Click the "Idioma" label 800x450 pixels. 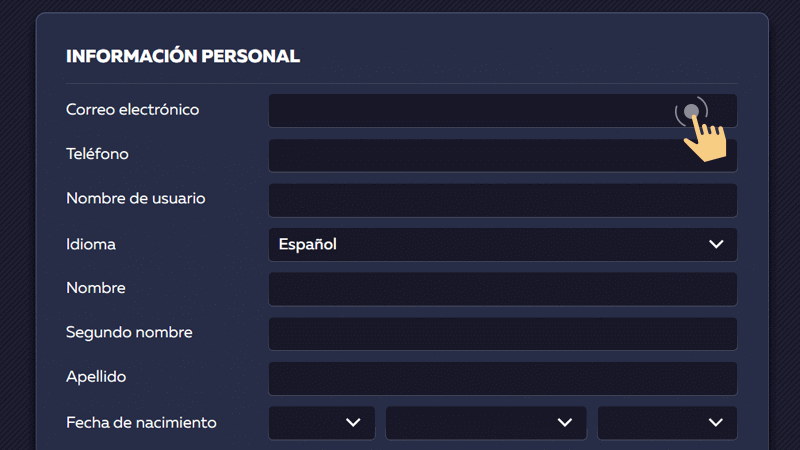pos(91,244)
